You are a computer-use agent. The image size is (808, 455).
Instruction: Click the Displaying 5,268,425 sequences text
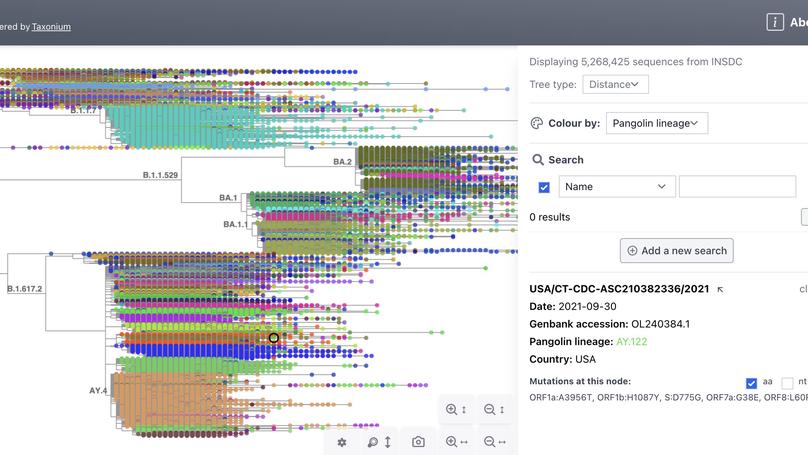click(x=636, y=62)
